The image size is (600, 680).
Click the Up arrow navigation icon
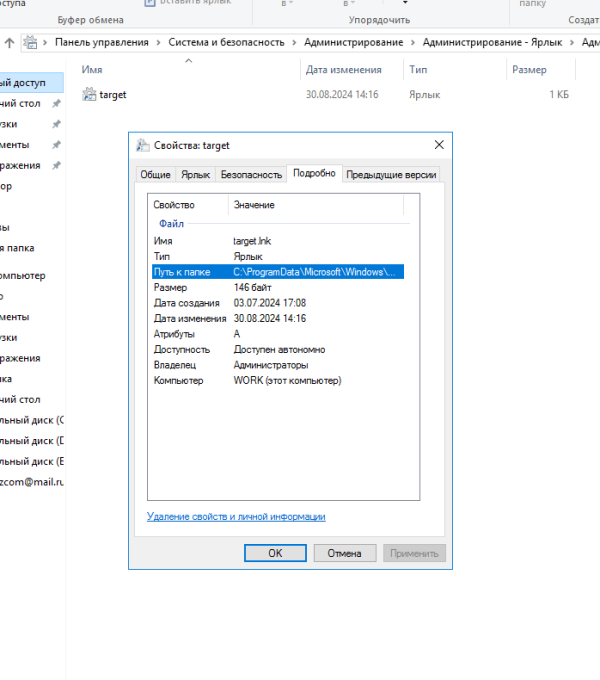click(x=9, y=42)
